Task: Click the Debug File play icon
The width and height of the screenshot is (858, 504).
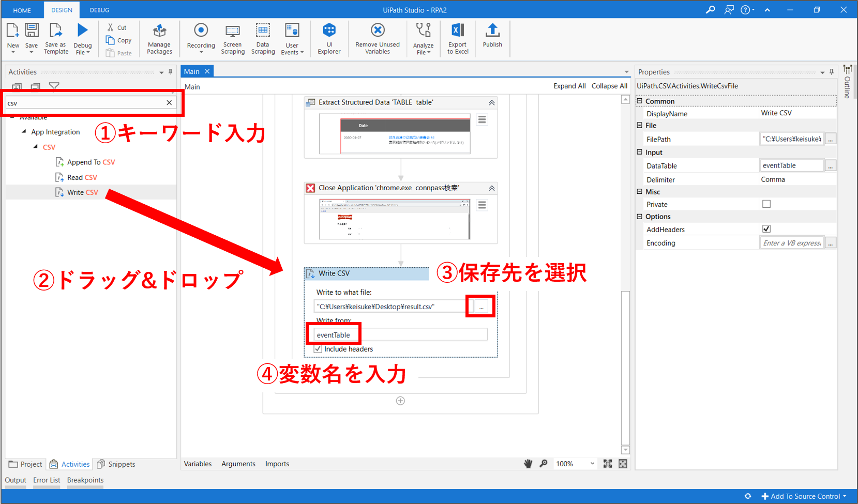Action: tap(82, 30)
